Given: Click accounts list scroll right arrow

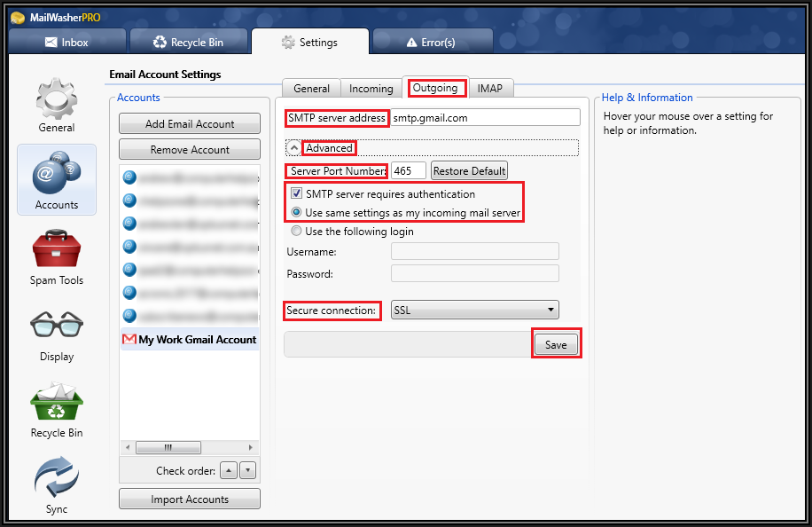Looking at the screenshot, I should point(251,447).
